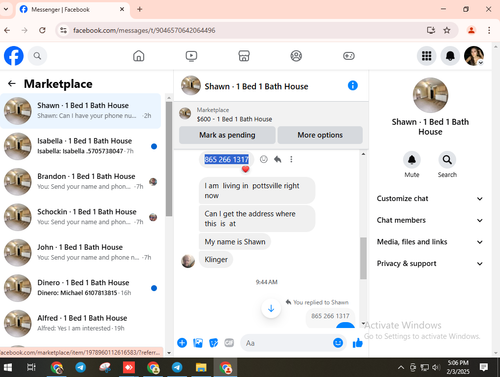Screen dimensions: 500x377
Task: Open the Facebook menu grid icon
Action: click(x=427, y=56)
